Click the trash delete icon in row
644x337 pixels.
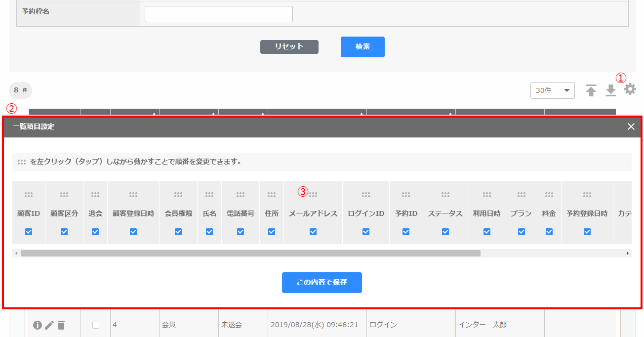tap(61, 325)
